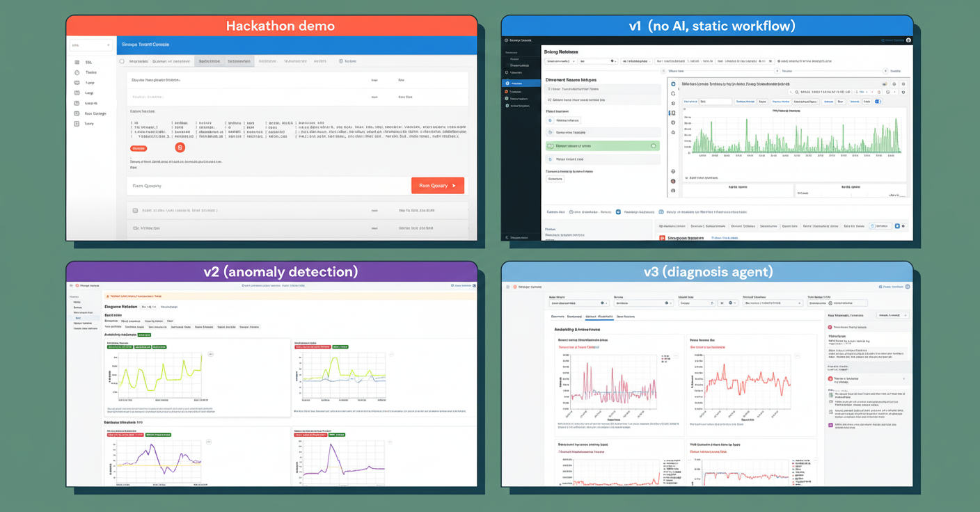Click the blue highlighted item in v1 dark sidebar
Image resolution: width=980 pixels, height=512 pixels.
point(521,83)
